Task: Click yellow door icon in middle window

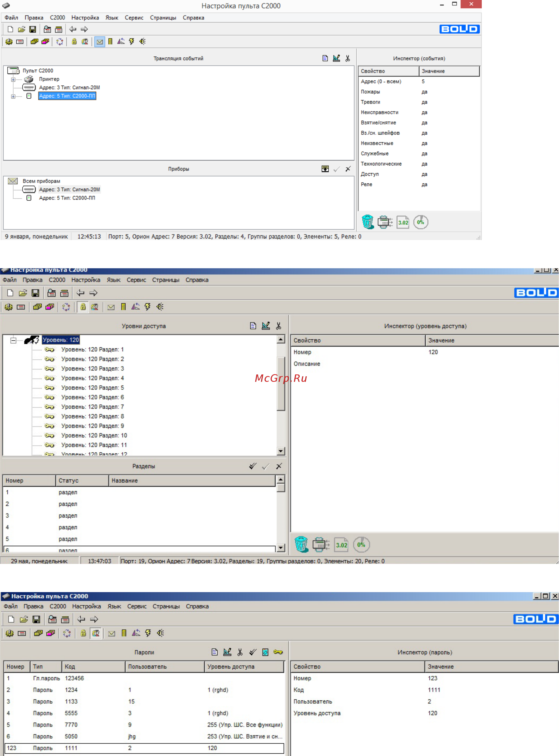Action: pos(124,307)
